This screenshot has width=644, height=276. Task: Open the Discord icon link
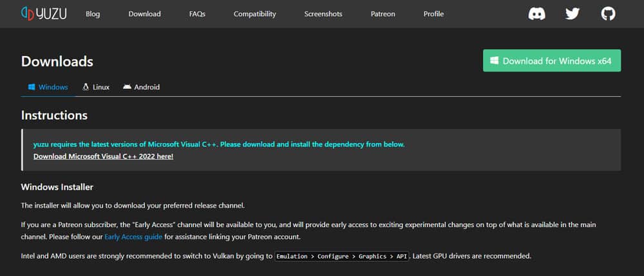(537, 14)
